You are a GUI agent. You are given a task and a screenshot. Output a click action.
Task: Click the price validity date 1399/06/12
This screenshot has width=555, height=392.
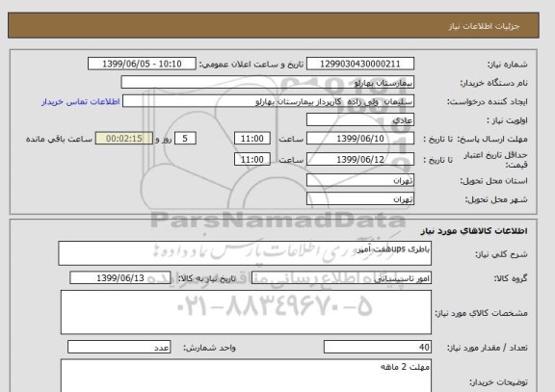click(360, 159)
